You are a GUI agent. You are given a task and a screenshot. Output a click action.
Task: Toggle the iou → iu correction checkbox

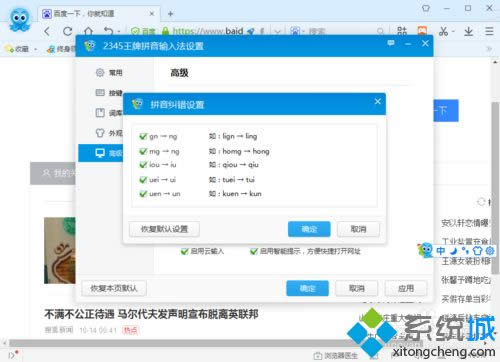(143, 165)
